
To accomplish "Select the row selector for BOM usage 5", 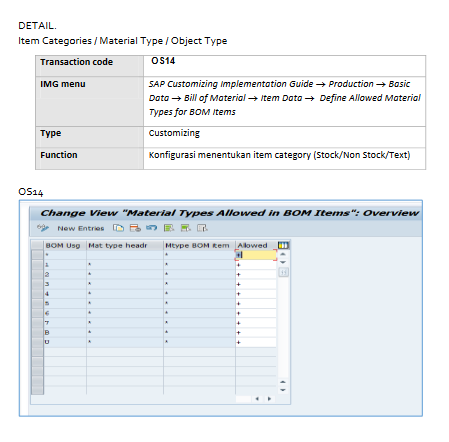I will click(x=37, y=303).
